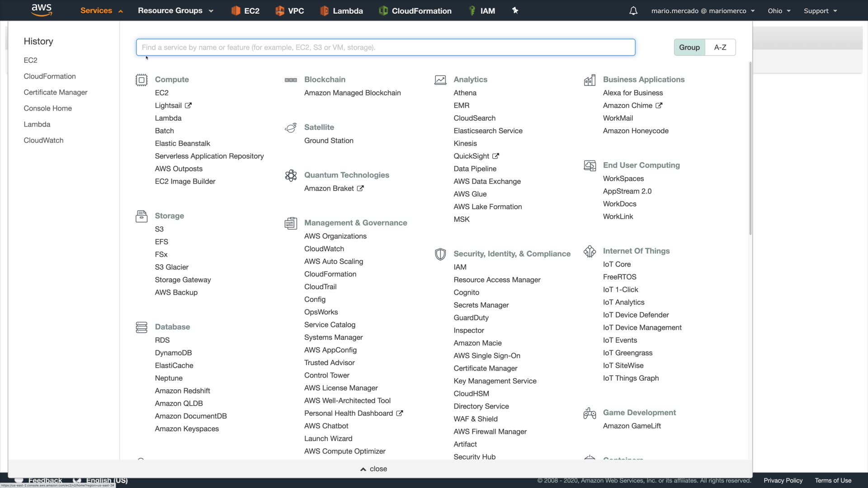Open the Ohio region dropdown
868x488 pixels.
778,11
